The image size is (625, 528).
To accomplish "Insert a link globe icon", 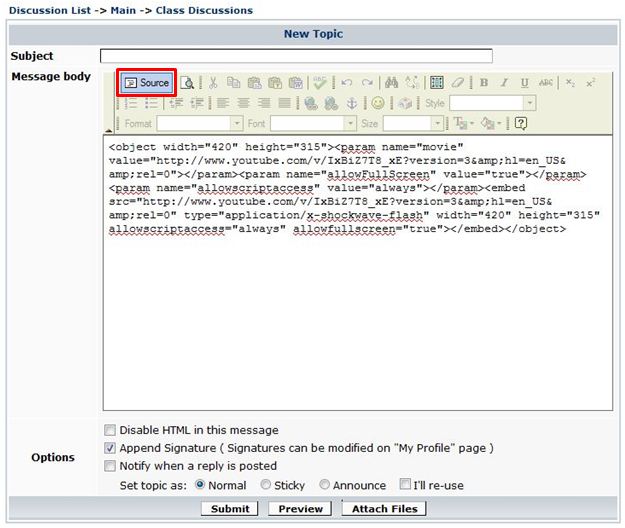I will pos(311,103).
